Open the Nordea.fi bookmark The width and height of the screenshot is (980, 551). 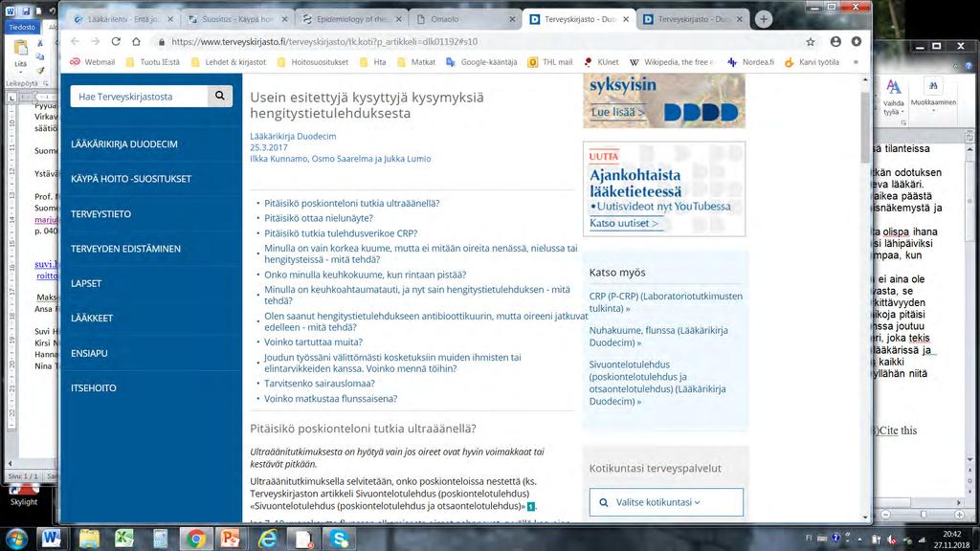point(750,62)
